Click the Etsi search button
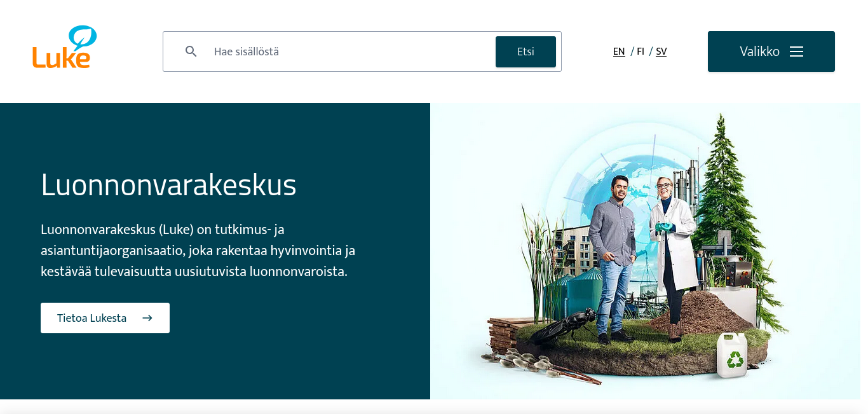The height and width of the screenshot is (414, 868). tap(526, 52)
